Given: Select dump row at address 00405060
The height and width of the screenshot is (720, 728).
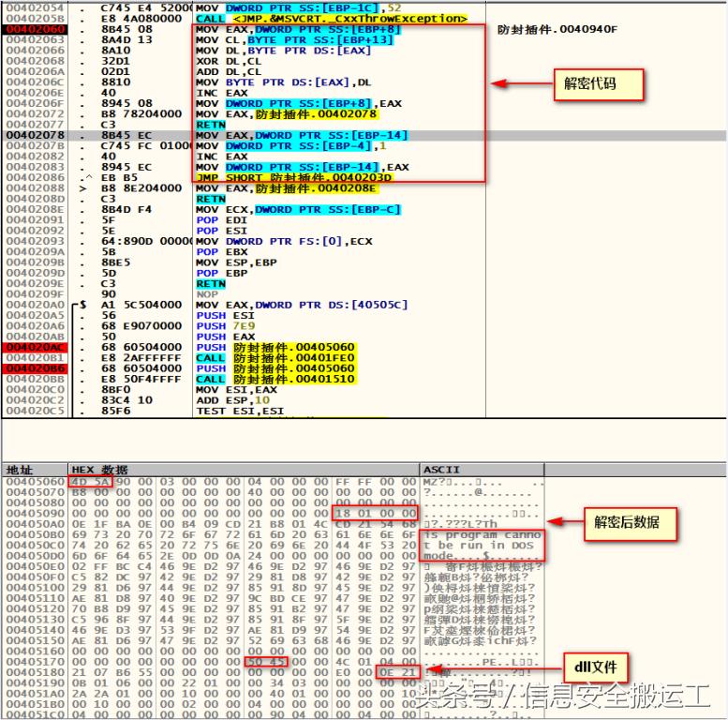Looking at the screenshot, I should coord(274,482).
